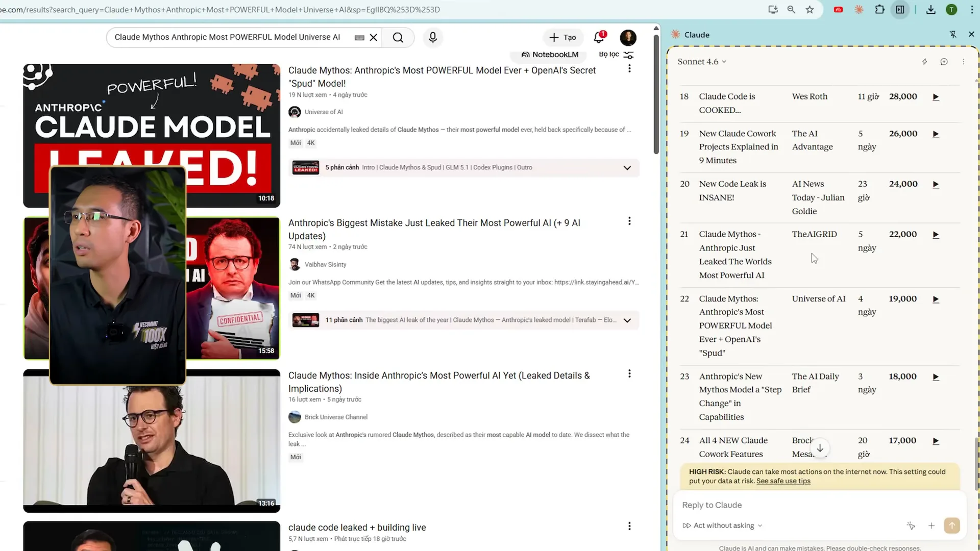Close the Claude side panel
Screen dimensions: 980x551
pos(971,34)
